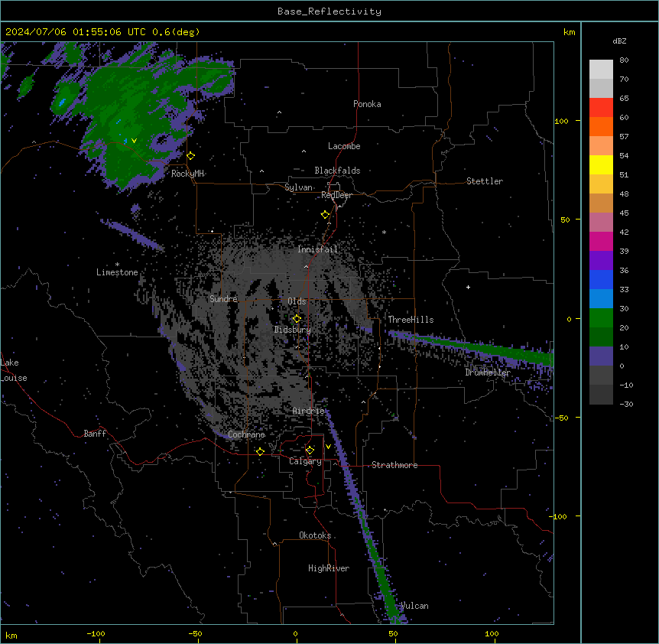This screenshot has height=644, width=659.
Task: Click the Cochrane town label
Action: pos(246,434)
